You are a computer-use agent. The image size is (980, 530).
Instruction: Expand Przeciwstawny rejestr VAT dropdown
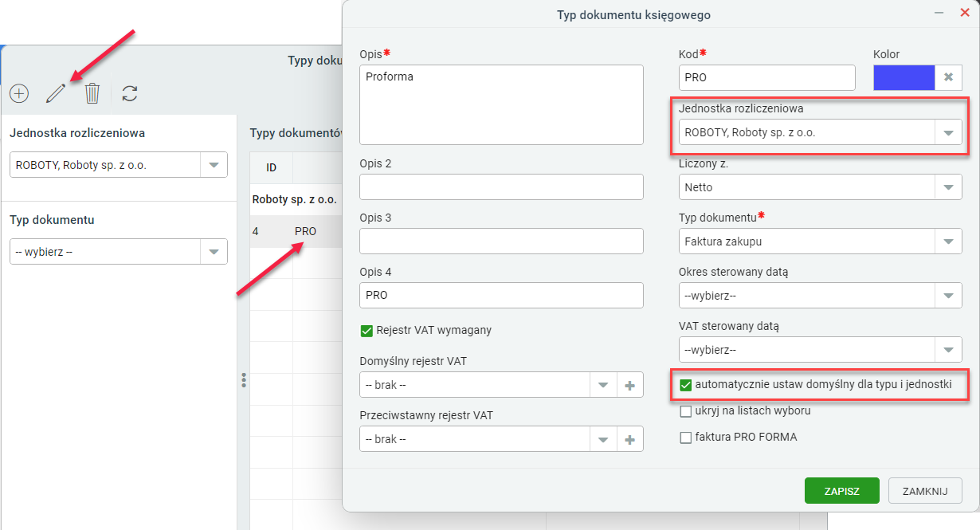[603, 439]
